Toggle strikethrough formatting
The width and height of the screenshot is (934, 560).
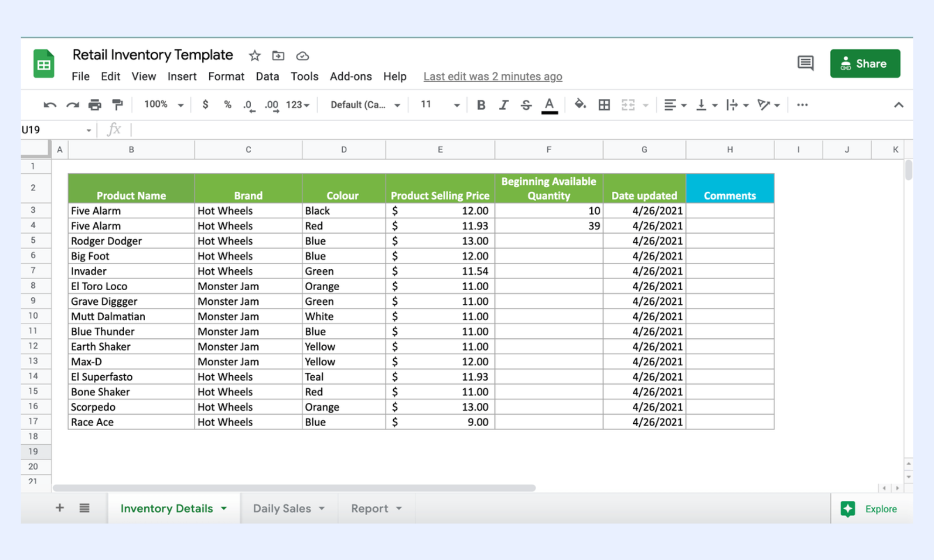526,105
